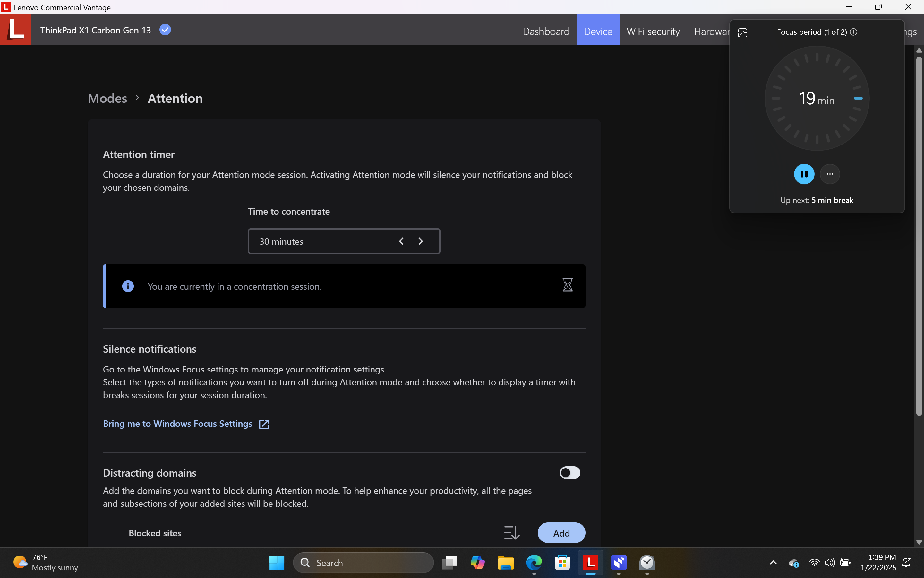Open Microsoft Edge from taskbar

tap(534, 563)
